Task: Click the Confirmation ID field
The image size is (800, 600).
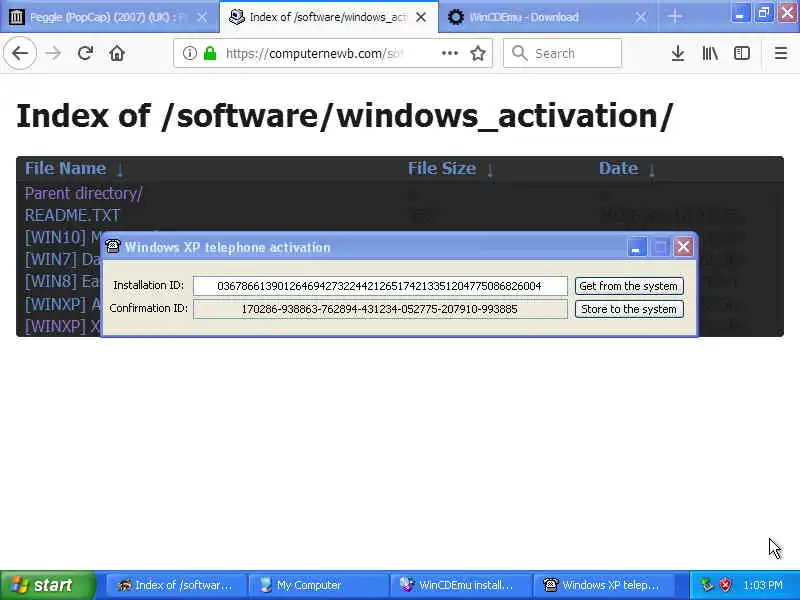Action: point(380,309)
